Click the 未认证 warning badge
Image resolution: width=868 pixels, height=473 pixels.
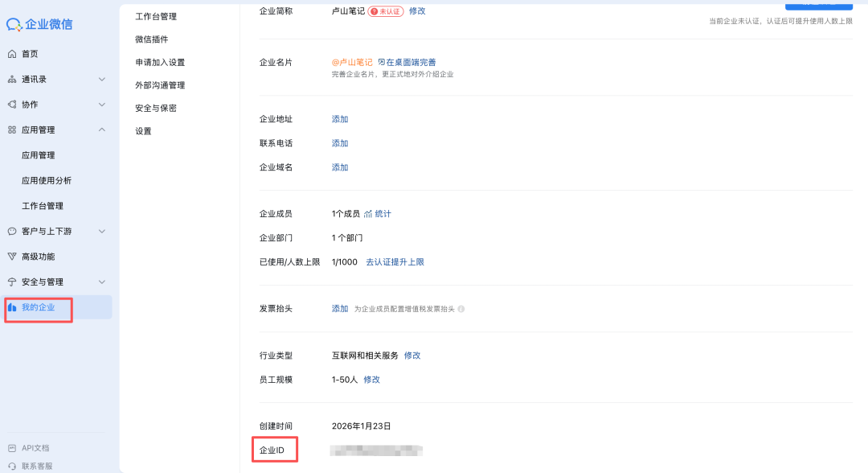coord(386,11)
